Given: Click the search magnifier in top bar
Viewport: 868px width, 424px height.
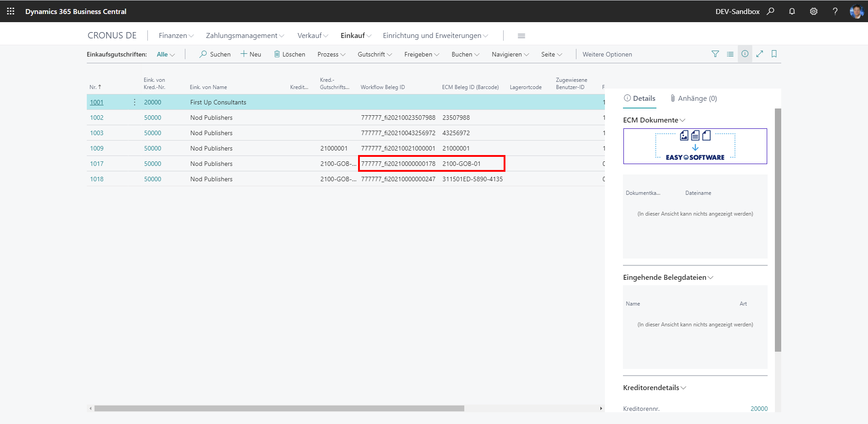Looking at the screenshot, I should (770, 11).
